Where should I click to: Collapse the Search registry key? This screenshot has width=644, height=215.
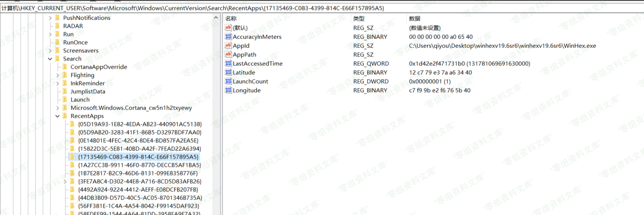click(50, 59)
